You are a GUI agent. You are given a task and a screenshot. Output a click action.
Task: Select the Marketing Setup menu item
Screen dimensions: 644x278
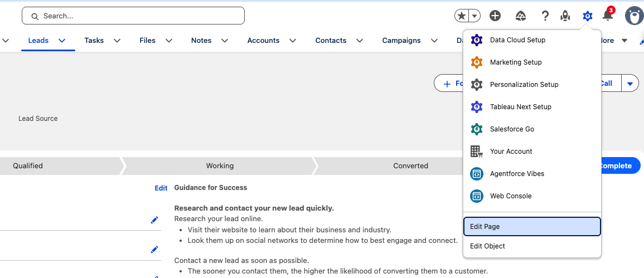[532, 62]
